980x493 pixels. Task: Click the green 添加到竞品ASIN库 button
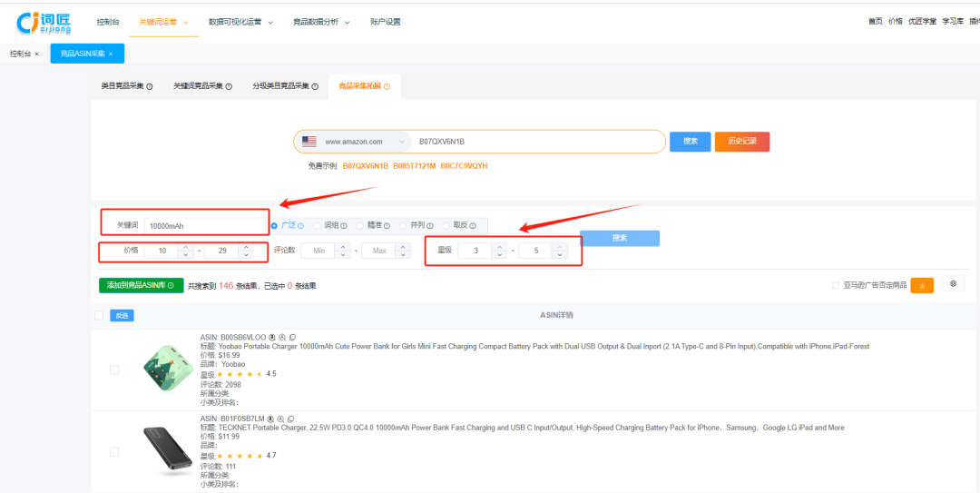[141, 285]
